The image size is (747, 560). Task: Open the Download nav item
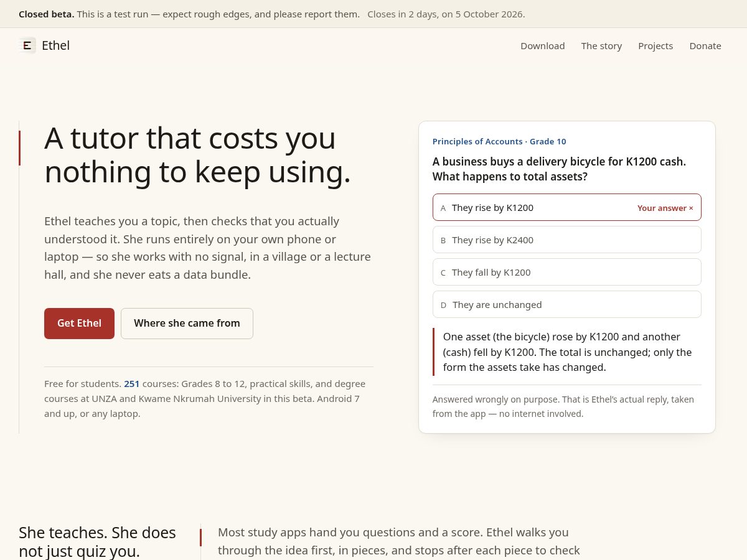(543, 46)
